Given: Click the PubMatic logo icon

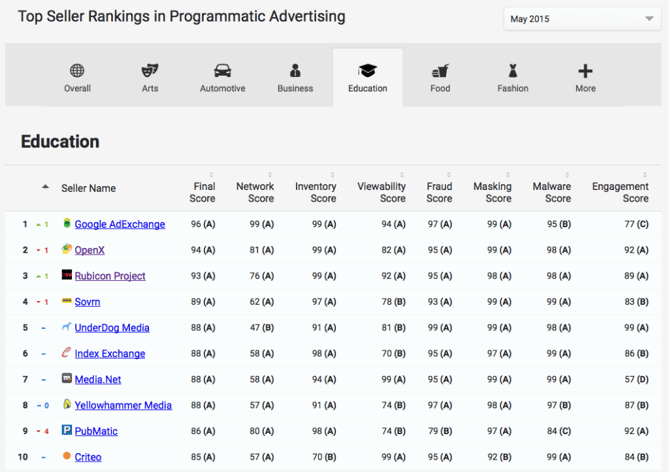Looking at the screenshot, I should tap(67, 430).
